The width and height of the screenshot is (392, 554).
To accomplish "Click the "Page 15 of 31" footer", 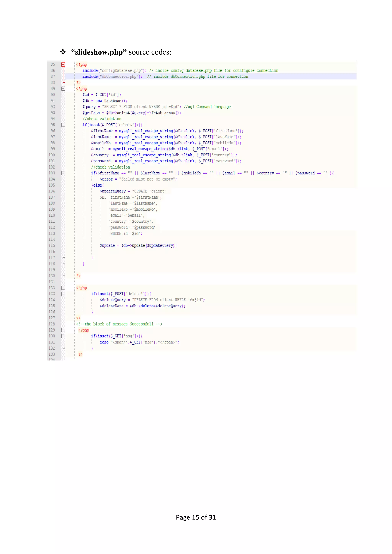I will (x=196, y=517).
